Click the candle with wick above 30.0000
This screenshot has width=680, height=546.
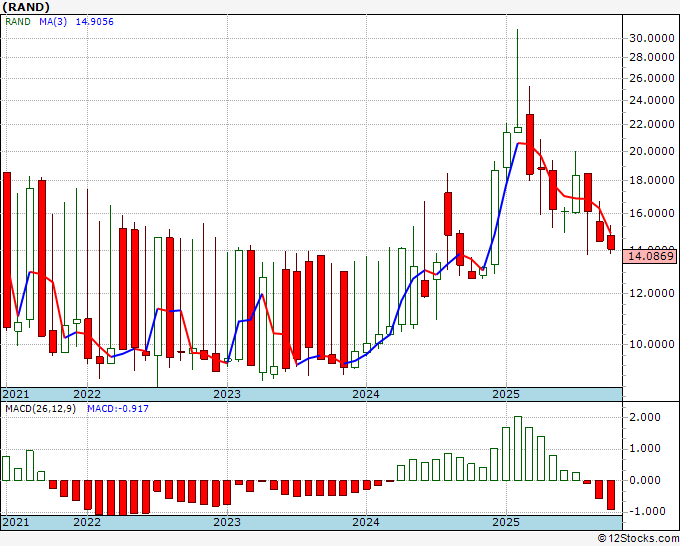pyautogui.click(x=518, y=81)
